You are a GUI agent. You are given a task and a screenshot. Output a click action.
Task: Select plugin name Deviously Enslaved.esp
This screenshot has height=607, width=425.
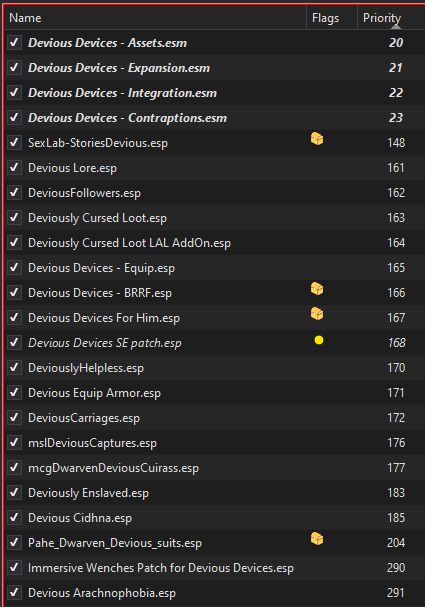click(88, 493)
